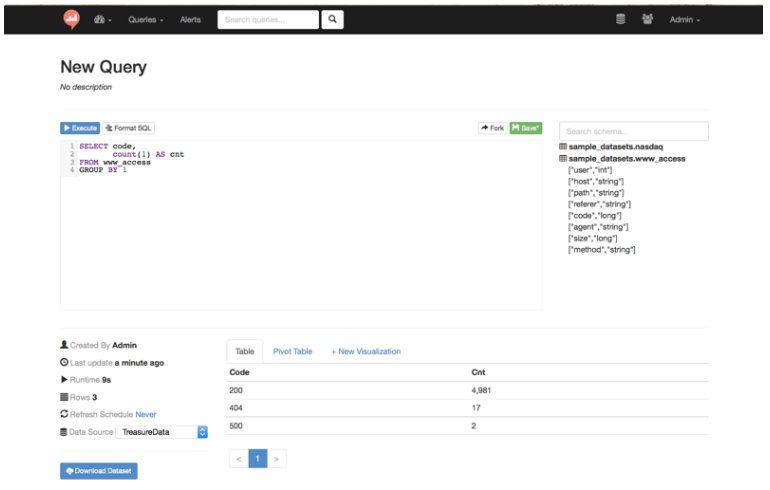Switch to the Pivot Table tab
This screenshot has width=770, height=490.
(293, 351)
